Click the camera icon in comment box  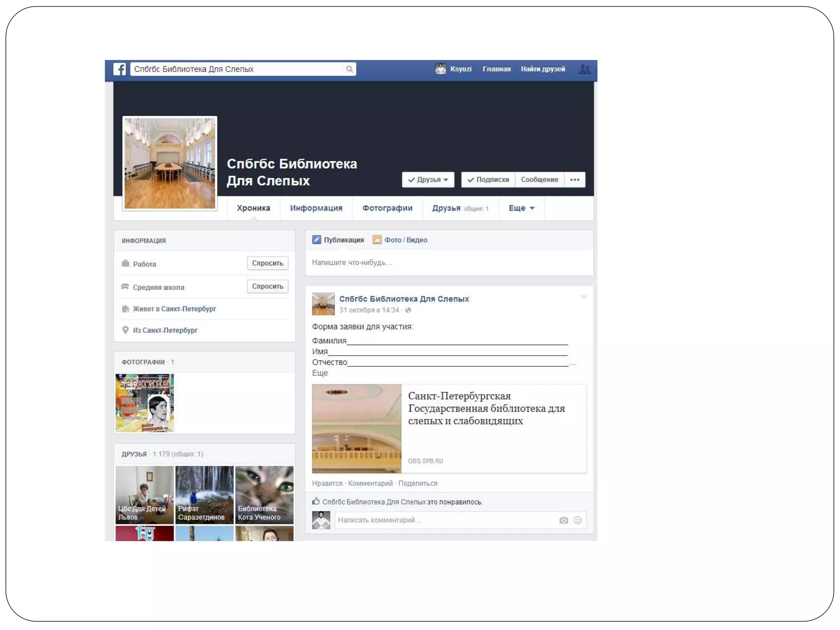(564, 520)
